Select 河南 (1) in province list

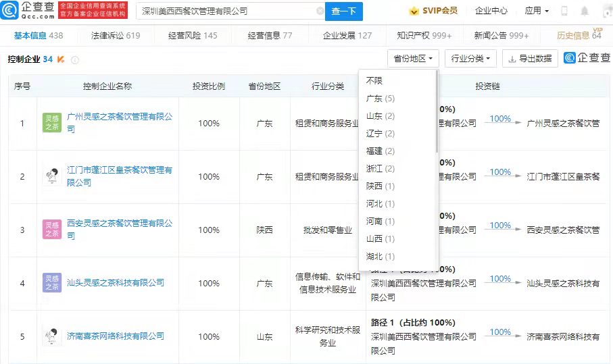point(397,222)
